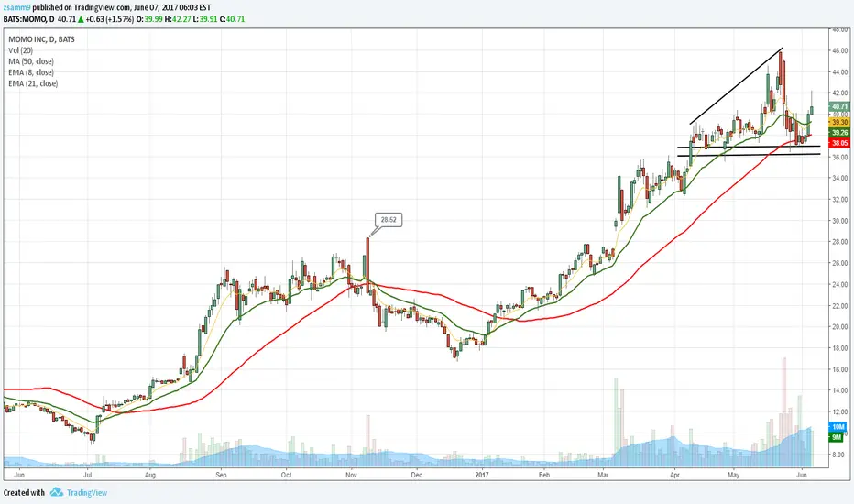Screen dimensions: 854x504
Task: Click the green up-arrow beside +0.63
Action: pos(81,19)
